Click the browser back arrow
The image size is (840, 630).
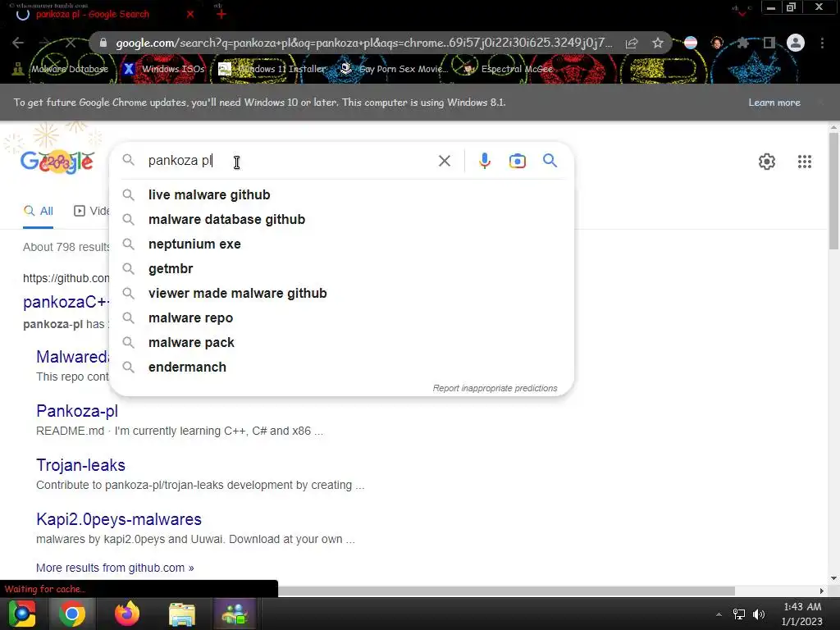point(18,43)
